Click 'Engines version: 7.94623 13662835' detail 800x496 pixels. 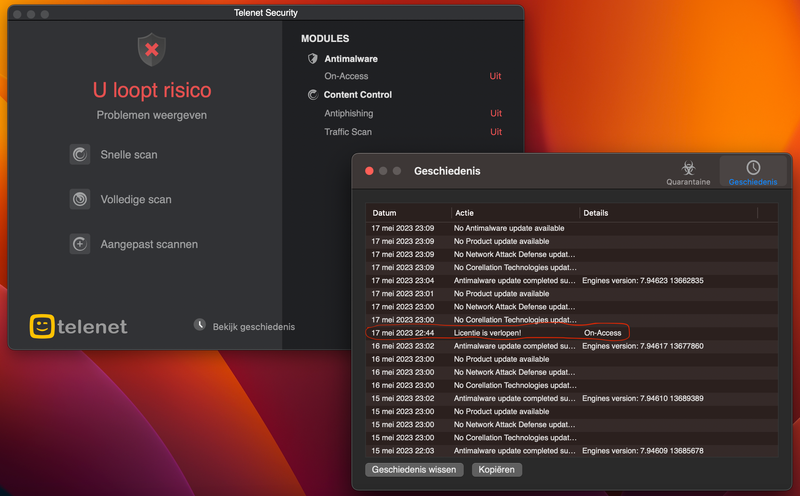pos(642,281)
